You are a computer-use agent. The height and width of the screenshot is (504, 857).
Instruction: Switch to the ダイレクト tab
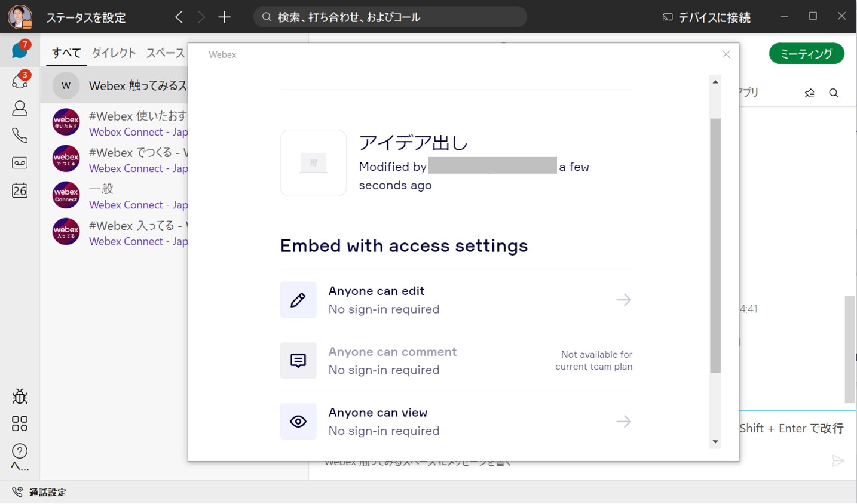coord(114,53)
